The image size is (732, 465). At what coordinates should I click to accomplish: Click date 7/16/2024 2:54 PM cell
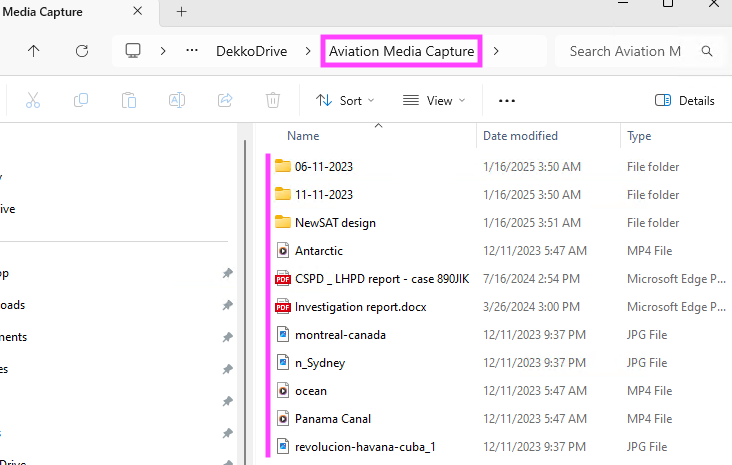pos(531,279)
